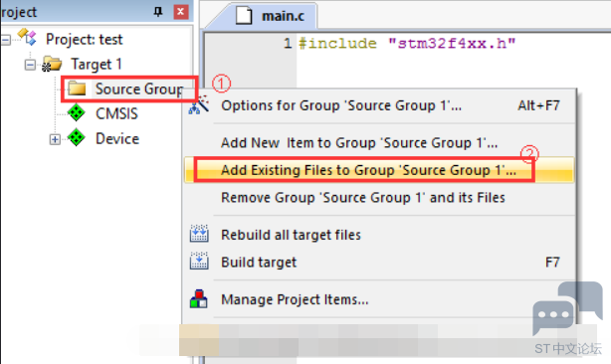Open Options for Group 'Source Group 1'

(x=379, y=105)
